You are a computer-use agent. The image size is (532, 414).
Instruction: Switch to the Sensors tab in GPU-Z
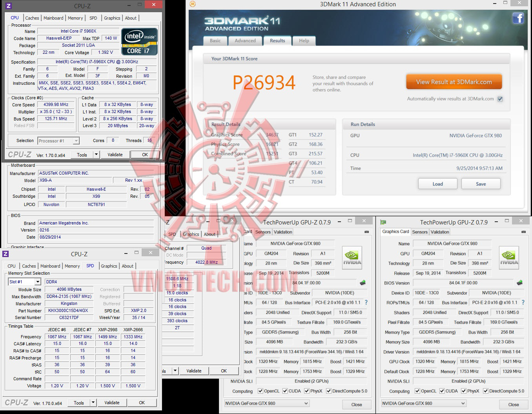(x=420, y=232)
